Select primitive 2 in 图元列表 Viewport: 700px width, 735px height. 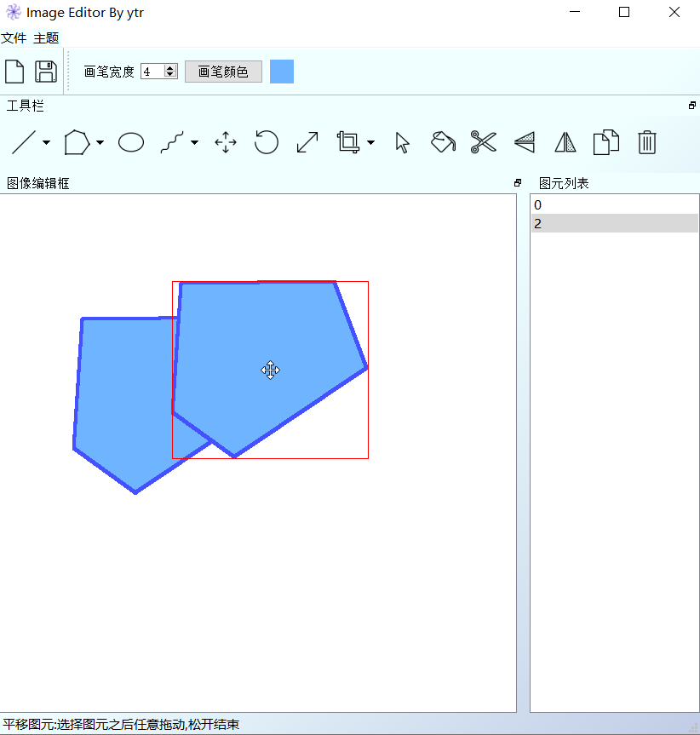click(x=614, y=224)
